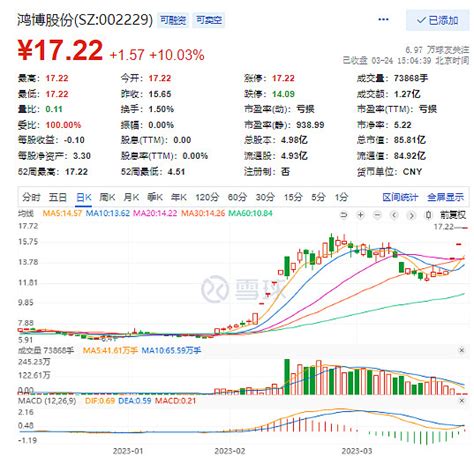Click the 量比 0.11 value
The image size is (474, 457).
(54, 109)
